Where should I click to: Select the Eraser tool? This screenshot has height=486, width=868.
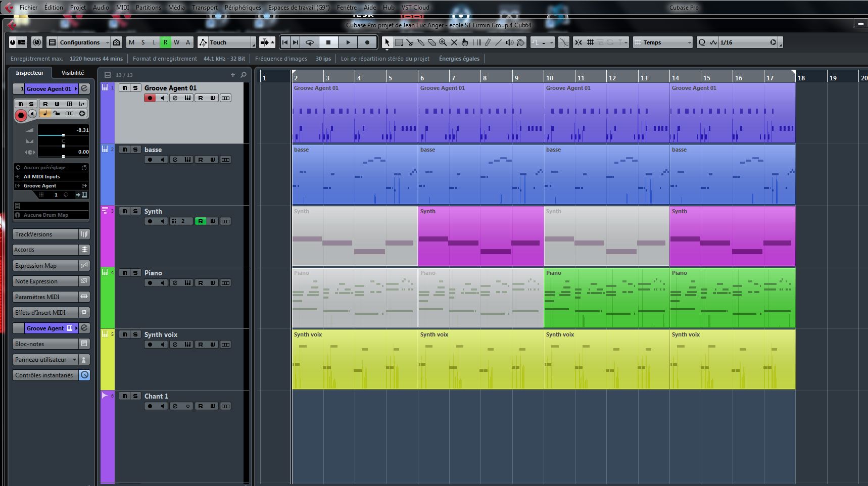[432, 42]
